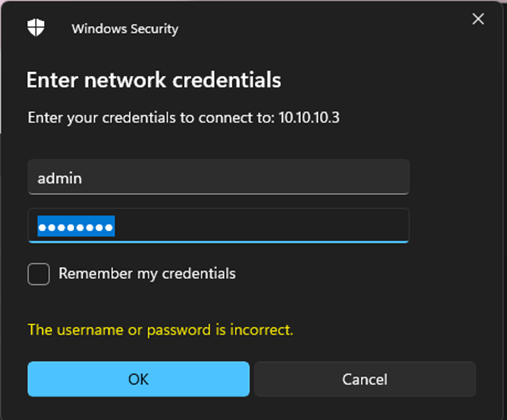Click the incorrect username or password message
This screenshot has width=507, height=420.
[160, 329]
